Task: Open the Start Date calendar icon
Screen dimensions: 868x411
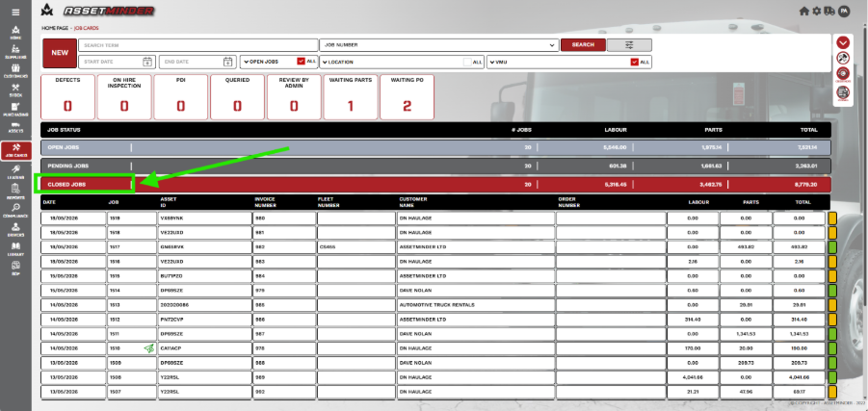Action: (147, 62)
